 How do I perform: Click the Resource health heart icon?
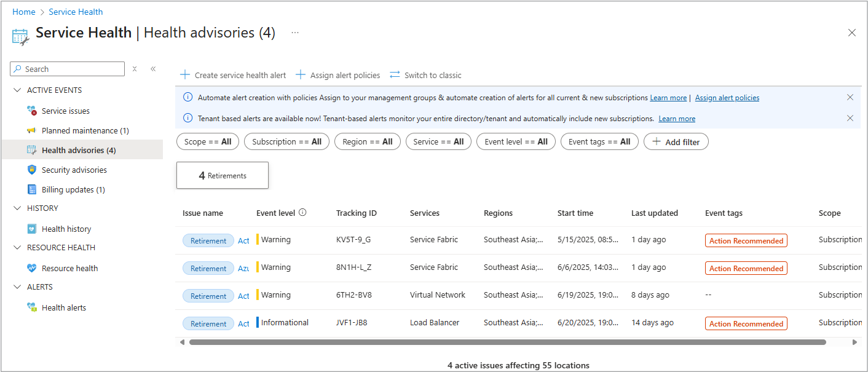point(32,268)
